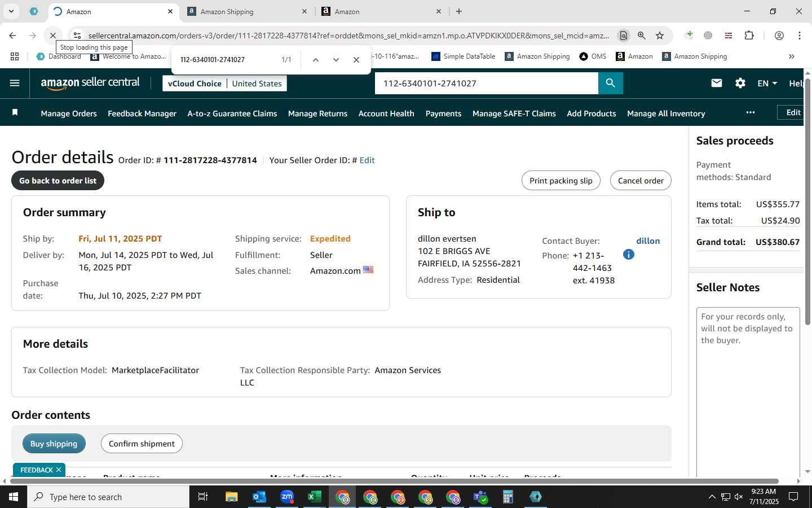This screenshot has height=508, width=812.
Task: Close the FEEDBACK tab with X
Action: coord(58,470)
